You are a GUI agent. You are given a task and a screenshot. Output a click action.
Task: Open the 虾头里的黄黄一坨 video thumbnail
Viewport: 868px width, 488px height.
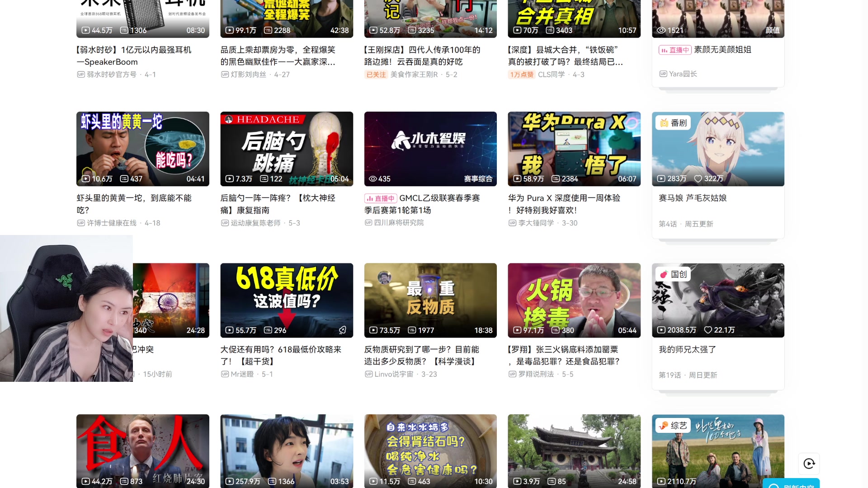click(x=143, y=149)
